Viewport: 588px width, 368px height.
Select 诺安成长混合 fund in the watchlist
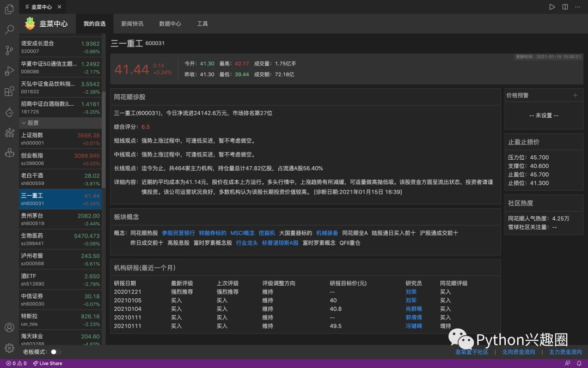tap(60, 47)
